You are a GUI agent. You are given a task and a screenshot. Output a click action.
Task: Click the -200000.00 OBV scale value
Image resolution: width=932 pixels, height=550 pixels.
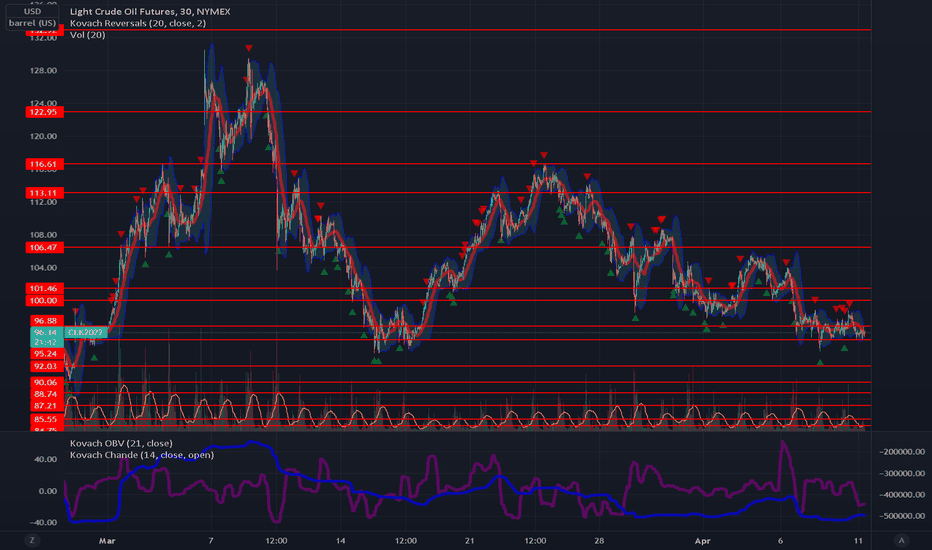tap(902, 452)
